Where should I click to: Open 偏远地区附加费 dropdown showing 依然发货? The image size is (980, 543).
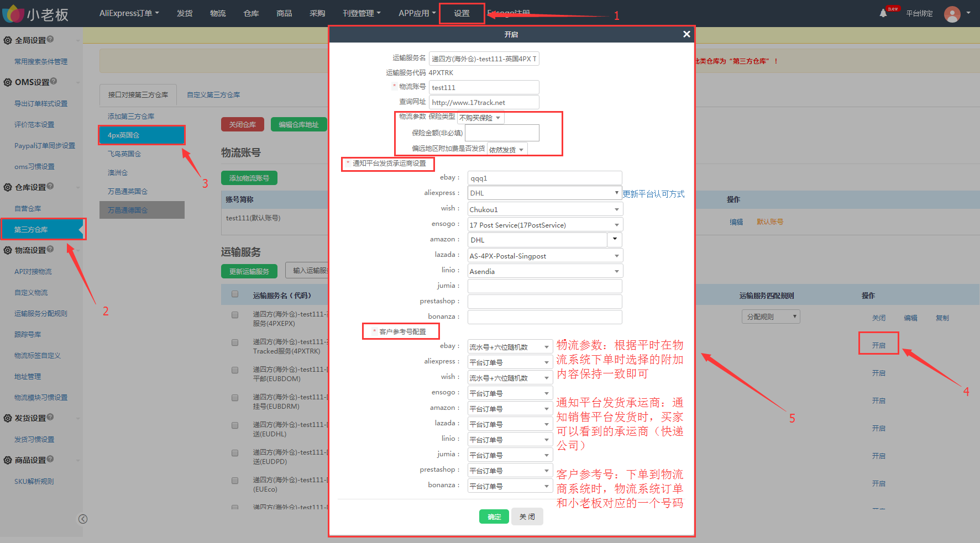(507, 149)
